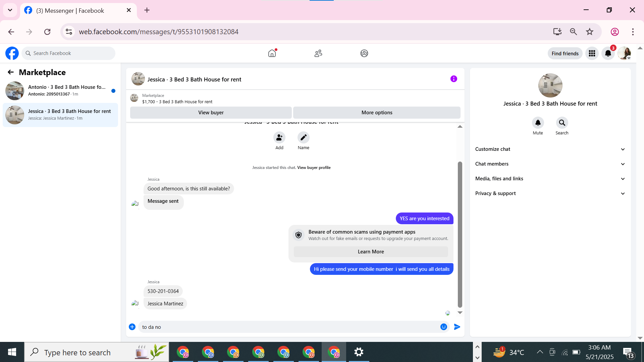Open conversation information purple icon
Viewport: 644px width, 362px height.
(x=454, y=79)
